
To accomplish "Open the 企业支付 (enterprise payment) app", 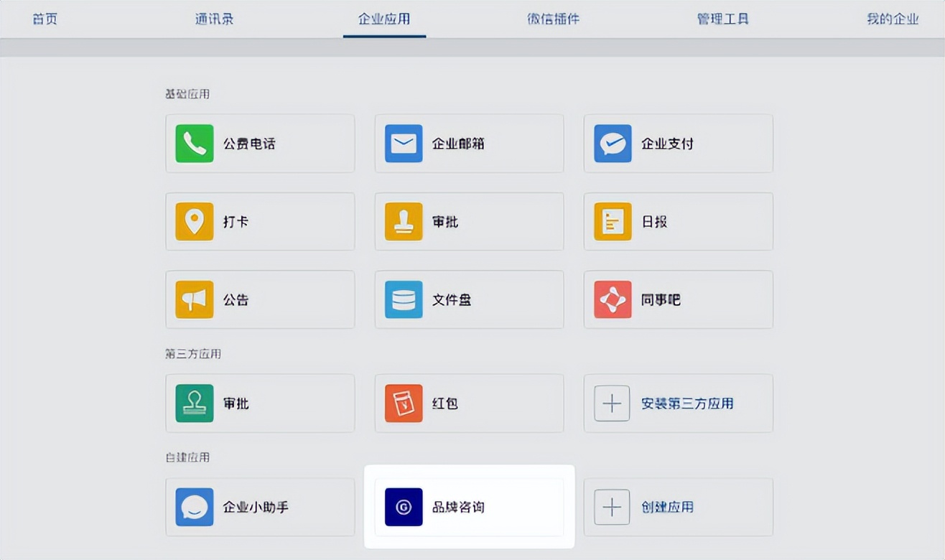I will [678, 143].
